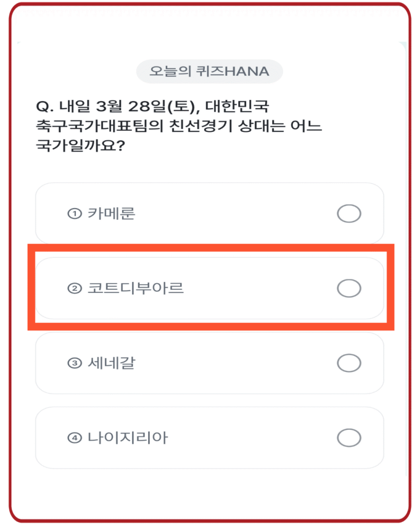Pick the radio circle next to 나이지리아
The image size is (420, 525).
pos(349,437)
